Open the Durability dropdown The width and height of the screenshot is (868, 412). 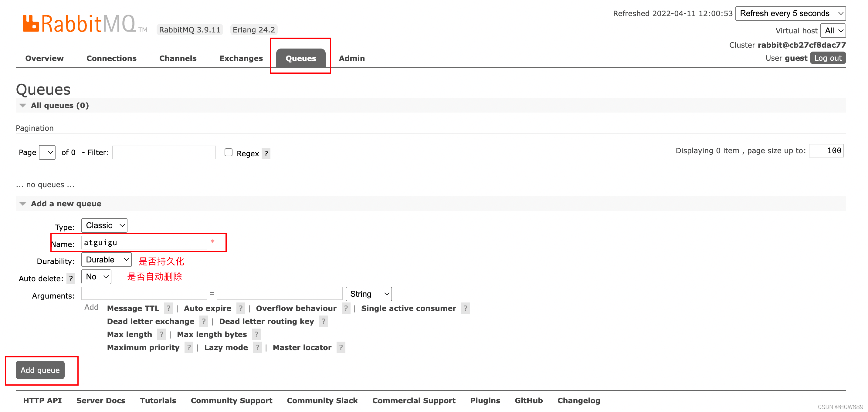click(x=107, y=260)
